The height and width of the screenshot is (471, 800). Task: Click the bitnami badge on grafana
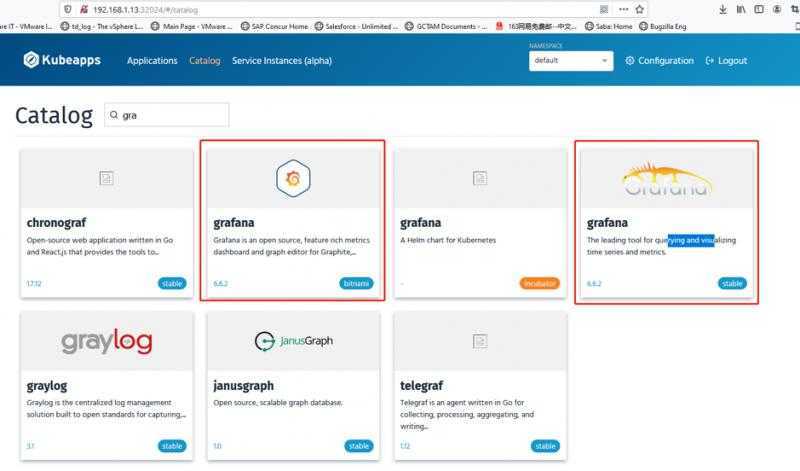[x=356, y=283]
